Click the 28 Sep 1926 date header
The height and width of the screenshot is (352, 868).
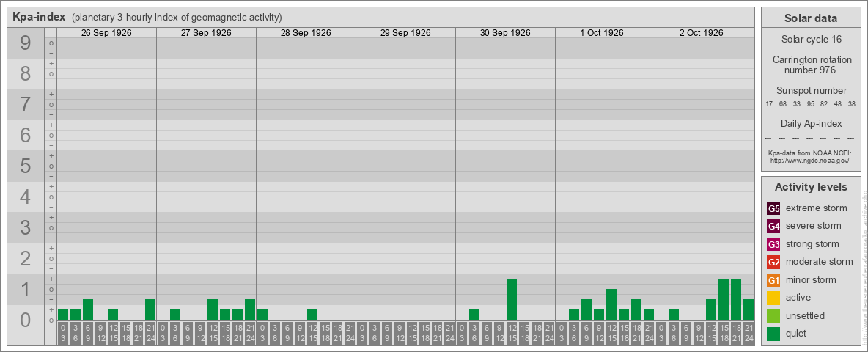pyautogui.click(x=306, y=33)
